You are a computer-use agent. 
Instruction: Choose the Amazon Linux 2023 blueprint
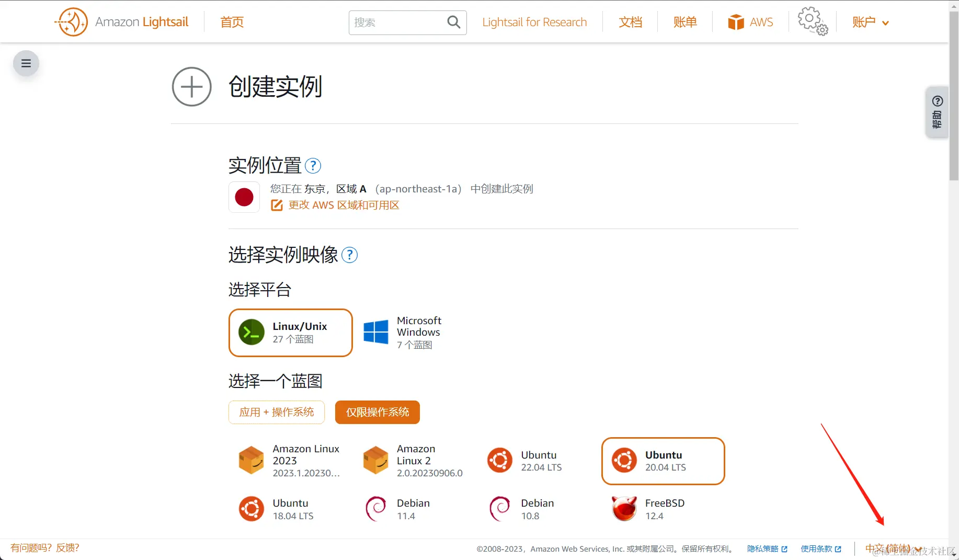tap(291, 461)
